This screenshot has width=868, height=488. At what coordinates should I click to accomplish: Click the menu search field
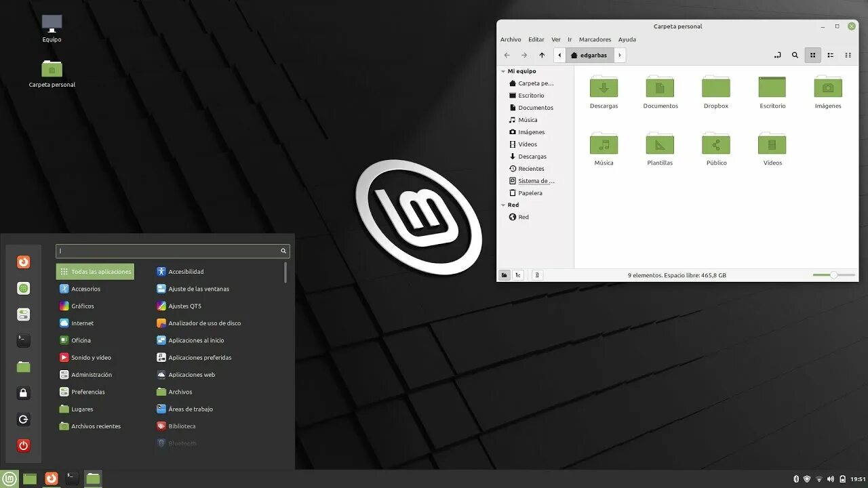pos(173,251)
